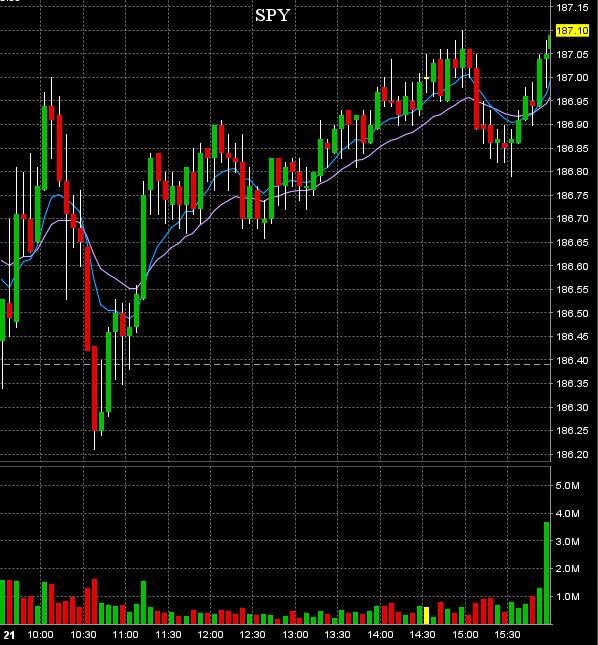Click the 186.60 price axis label
598x645 pixels.
572,266
